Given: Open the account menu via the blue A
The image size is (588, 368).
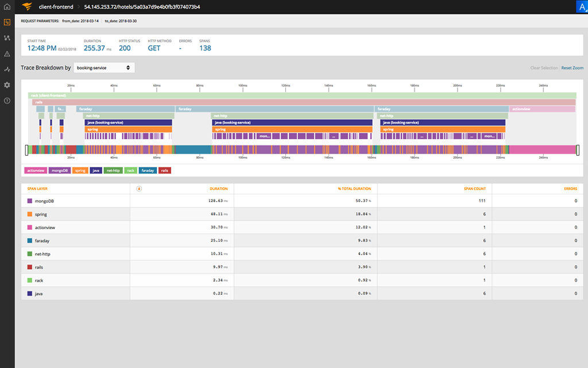Looking at the screenshot, I should 581,6.
